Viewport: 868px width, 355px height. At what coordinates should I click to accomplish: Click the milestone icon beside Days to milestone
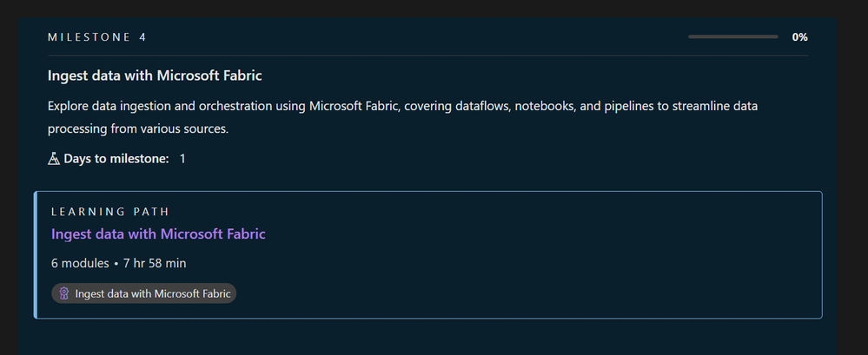pos(54,159)
